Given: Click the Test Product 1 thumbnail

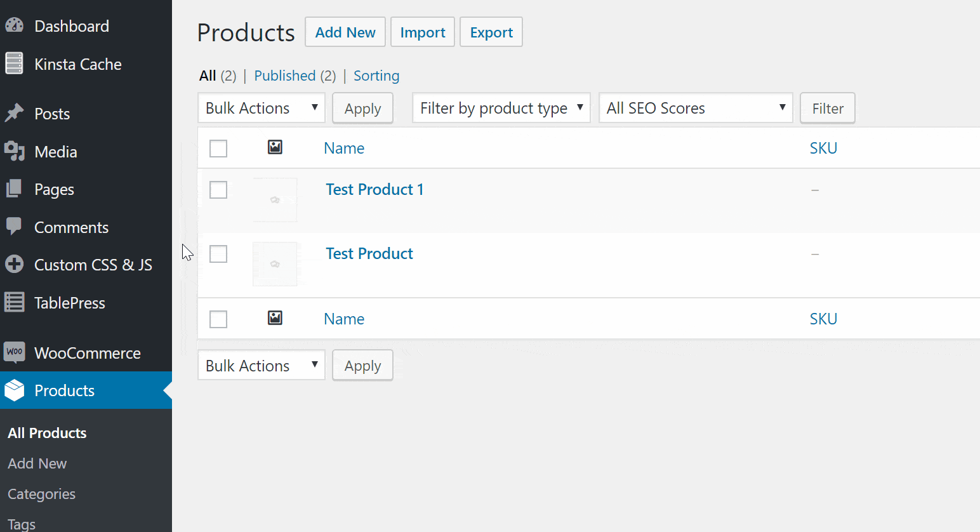Looking at the screenshot, I should pos(275,199).
